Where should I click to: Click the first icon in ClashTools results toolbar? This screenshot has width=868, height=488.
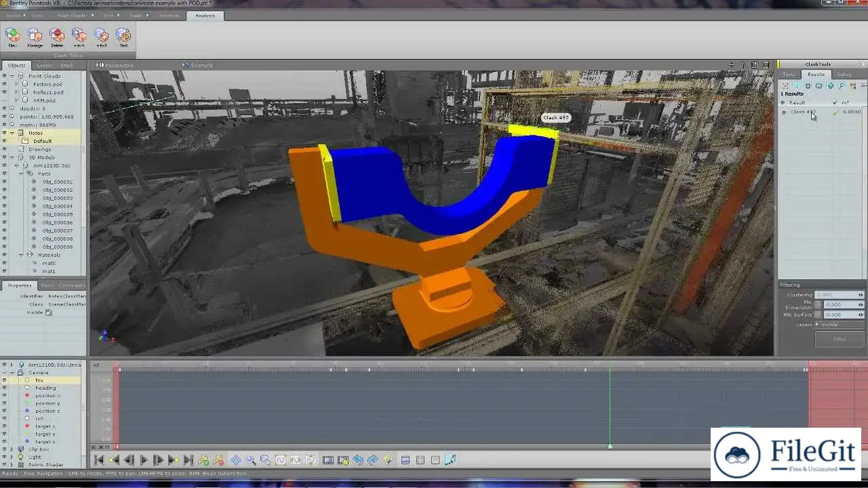pyautogui.click(x=785, y=85)
